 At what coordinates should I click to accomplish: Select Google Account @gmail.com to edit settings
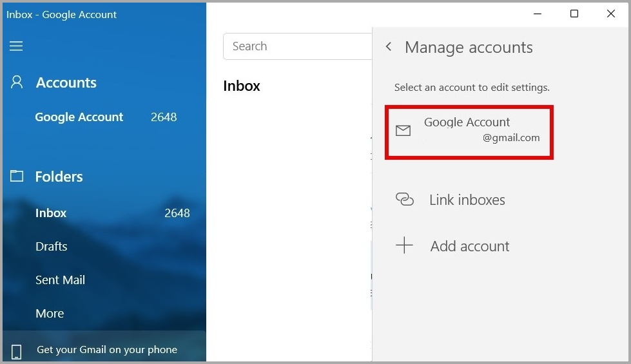(x=469, y=132)
